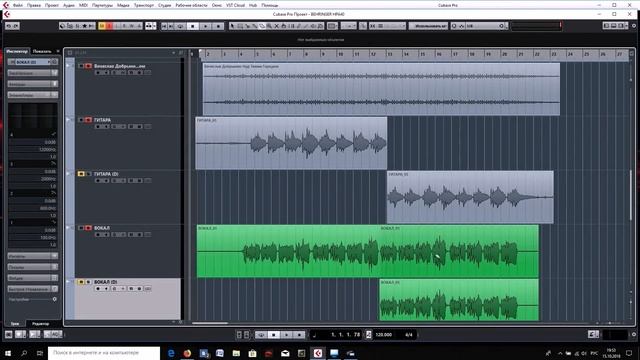This screenshot has width=640, height=360.
Task: Switch to the Редактор tab at bottom
Action: click(x=40, y=323)
